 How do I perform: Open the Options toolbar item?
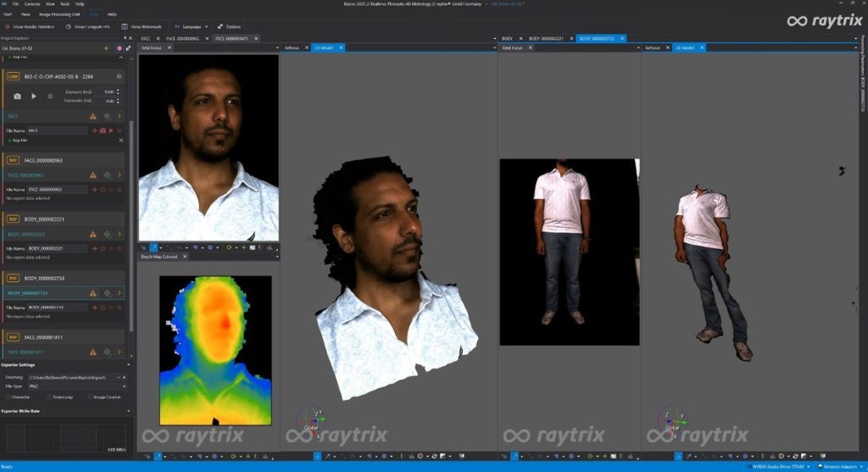pos(229,26)
